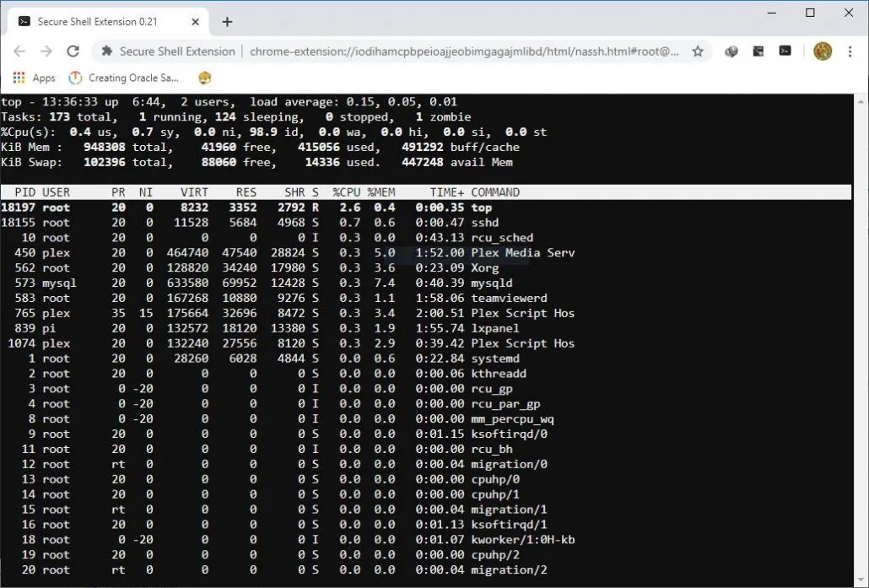The height and width of the screenshot is (588, 869).
Task: Click the '102396' swap total value
Action: point(104,162)
